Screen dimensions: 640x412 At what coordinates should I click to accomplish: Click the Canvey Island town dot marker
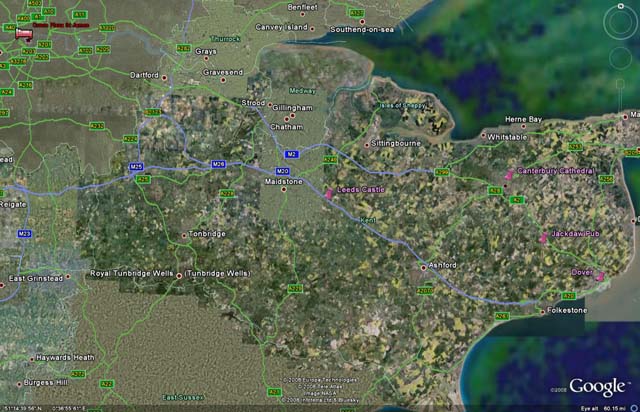[x=312, y=29]
